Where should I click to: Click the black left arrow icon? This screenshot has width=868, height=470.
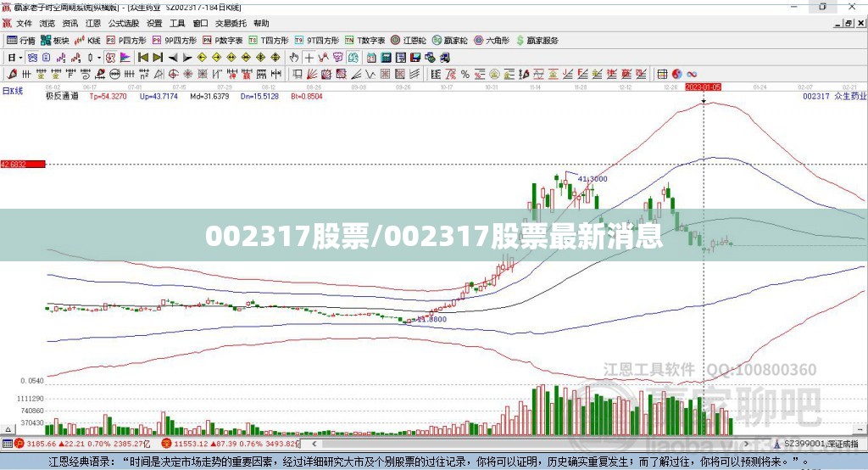click(173, 58)
